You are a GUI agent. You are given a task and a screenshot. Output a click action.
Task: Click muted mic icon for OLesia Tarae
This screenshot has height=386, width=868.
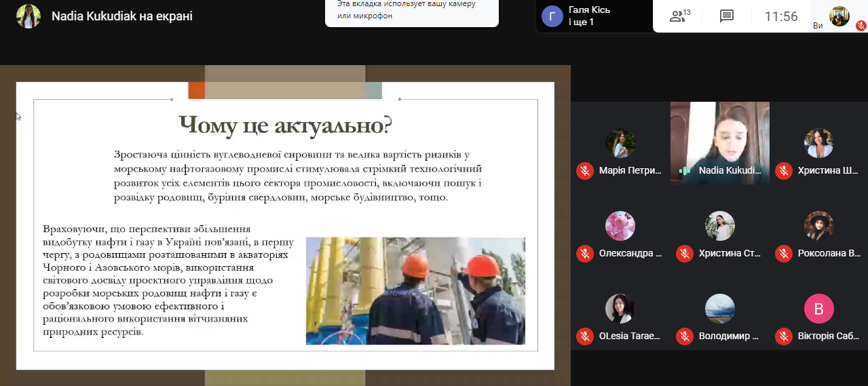(584, 336)
